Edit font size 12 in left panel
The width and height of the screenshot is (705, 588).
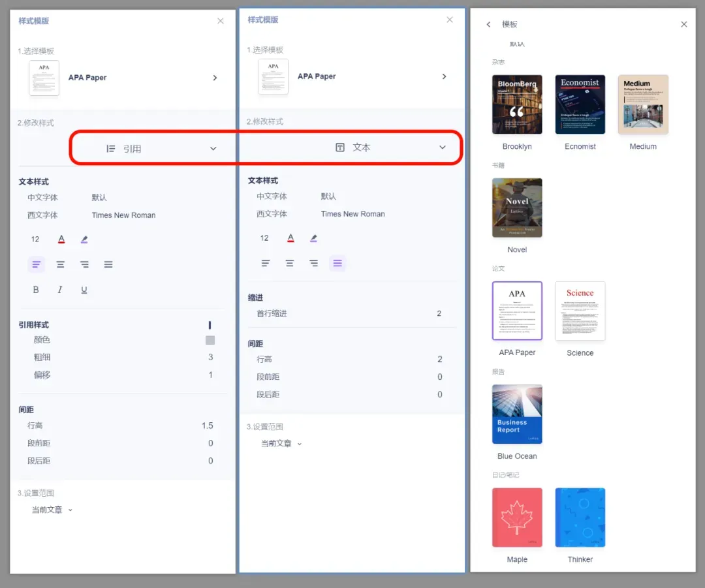pyautogui.click(x=35, y=239)
